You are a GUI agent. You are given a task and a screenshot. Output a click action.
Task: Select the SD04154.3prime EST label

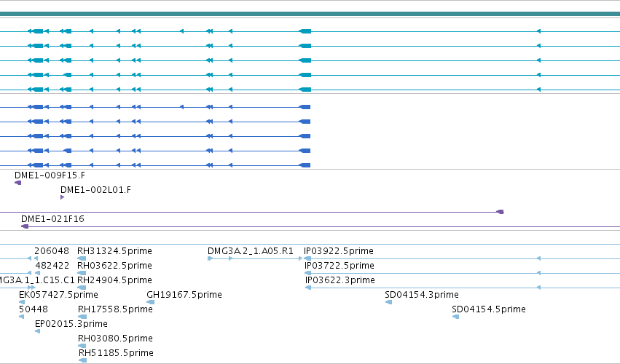(x=422, y=295)
